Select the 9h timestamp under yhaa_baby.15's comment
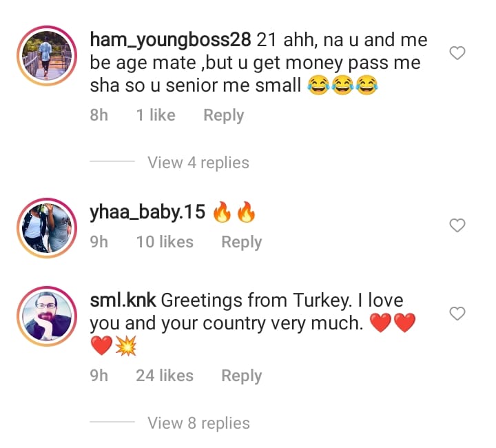 99,242
